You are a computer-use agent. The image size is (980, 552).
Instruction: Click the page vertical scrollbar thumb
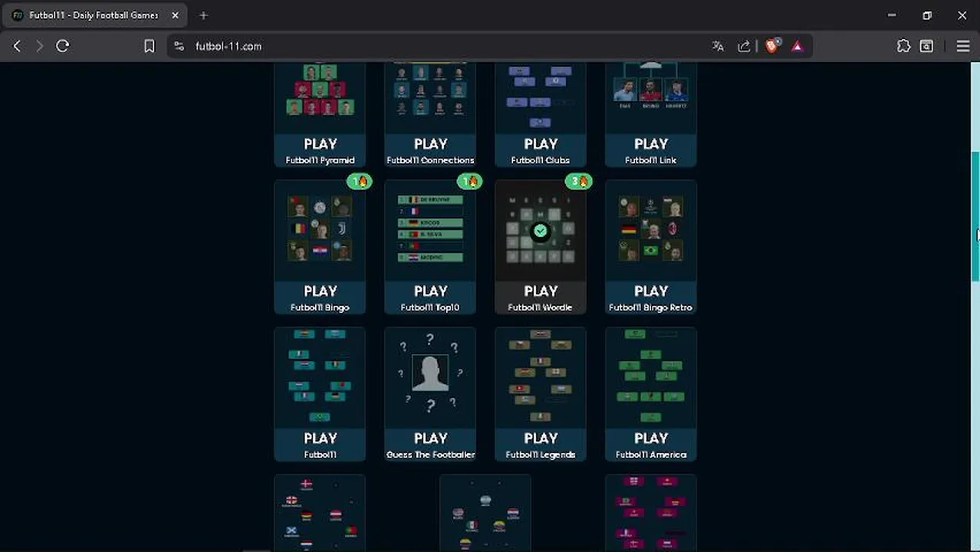[975, 217]
